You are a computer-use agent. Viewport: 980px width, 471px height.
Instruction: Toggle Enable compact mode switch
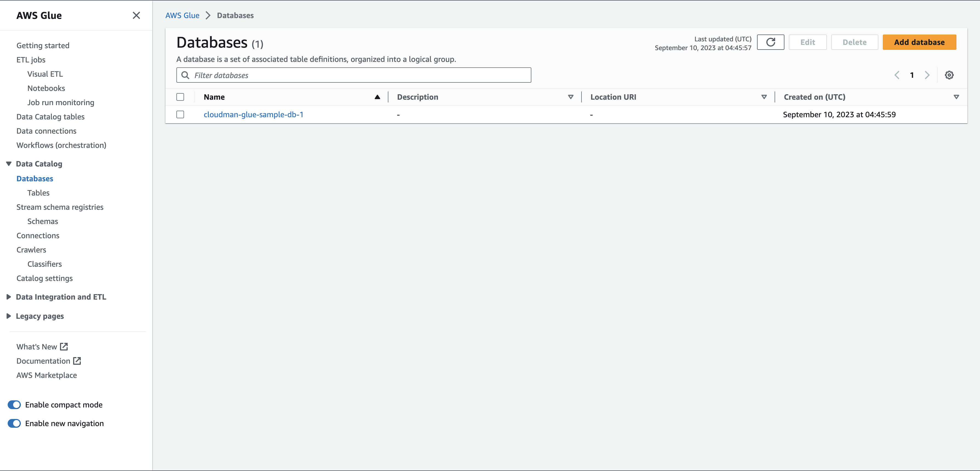pos(15,405)
